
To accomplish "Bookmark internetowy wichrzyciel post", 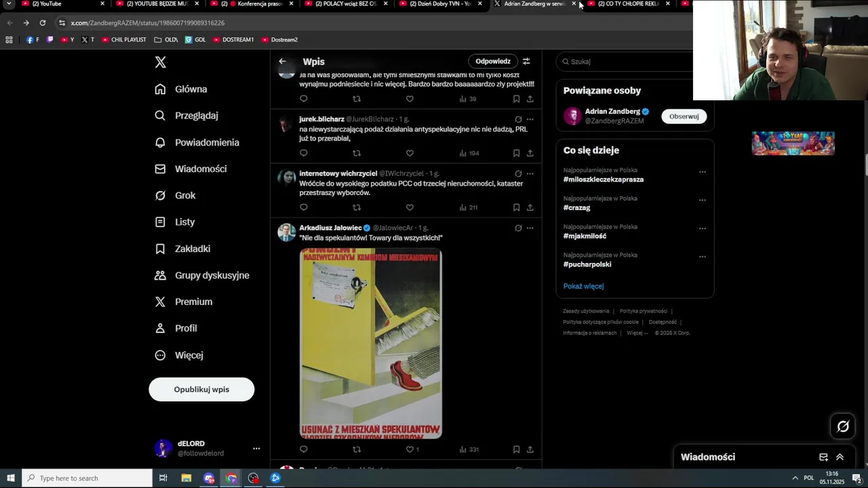I will coord(516,207).
